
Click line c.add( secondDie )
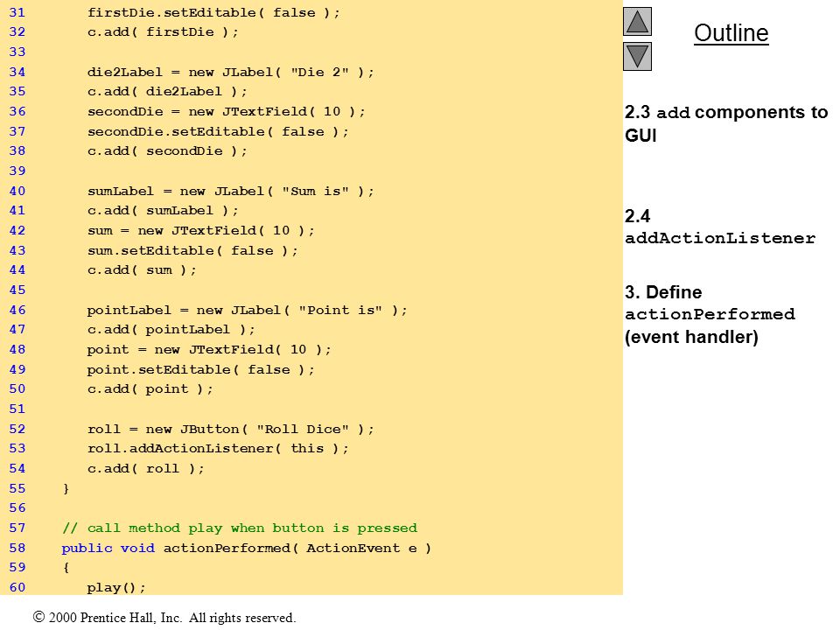tap(167, 151)
